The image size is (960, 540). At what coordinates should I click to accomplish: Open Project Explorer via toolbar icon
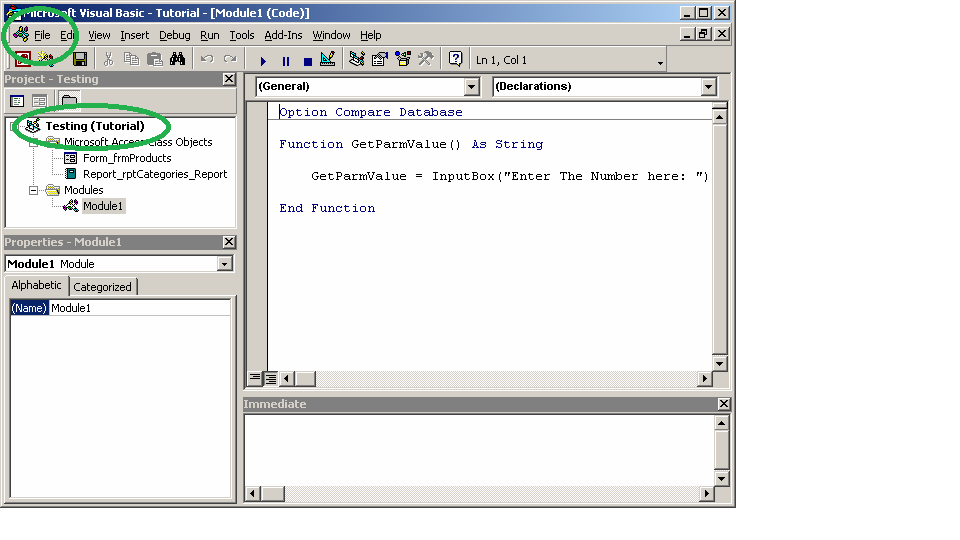point(357,59)
